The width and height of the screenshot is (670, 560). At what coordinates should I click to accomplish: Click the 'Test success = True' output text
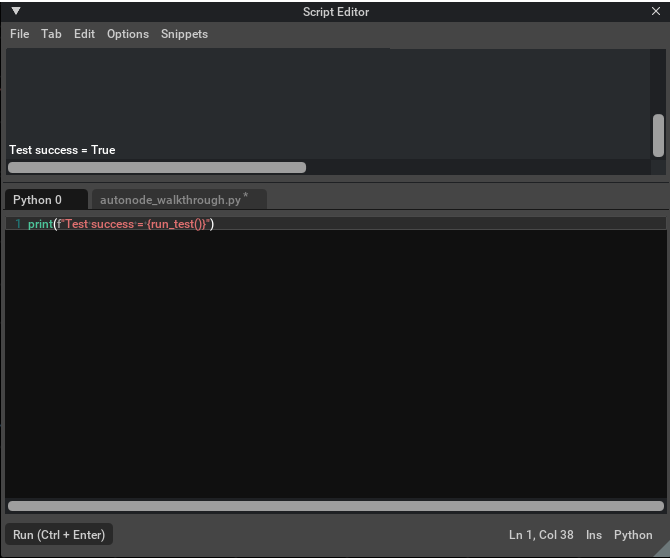pos(62,150)
